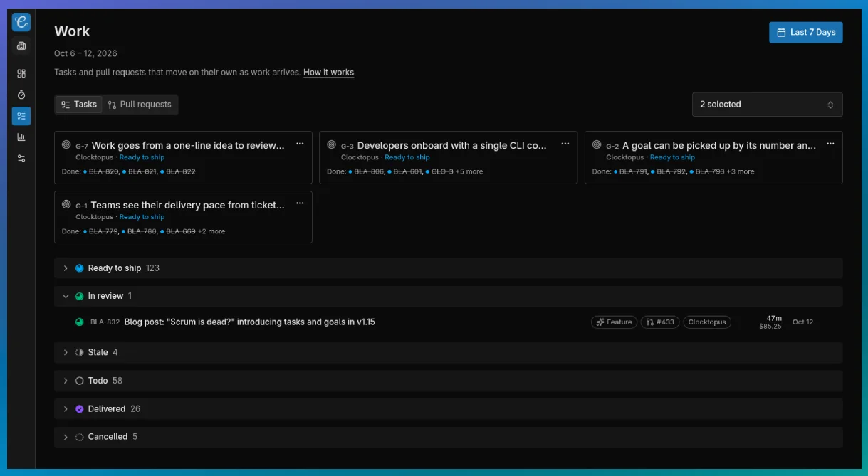
Task: Click the 'Oct 12' date on BLA-832
Action: click(x=802, y=322)
